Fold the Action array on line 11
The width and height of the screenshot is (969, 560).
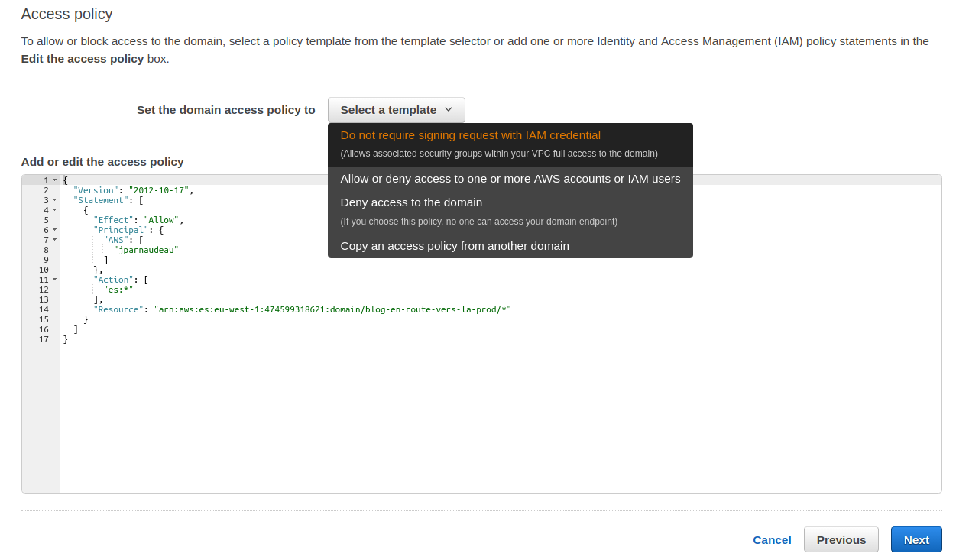pos(54,280)
